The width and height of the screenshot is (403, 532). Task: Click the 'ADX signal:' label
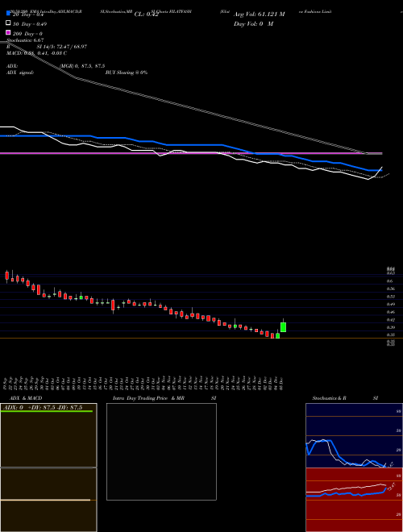pos(20,73)
